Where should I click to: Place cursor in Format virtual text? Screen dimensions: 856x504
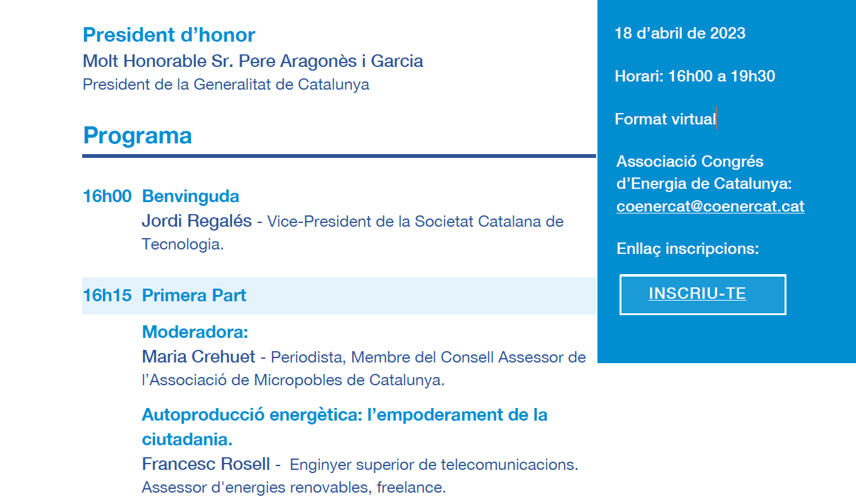pos(665,119)
